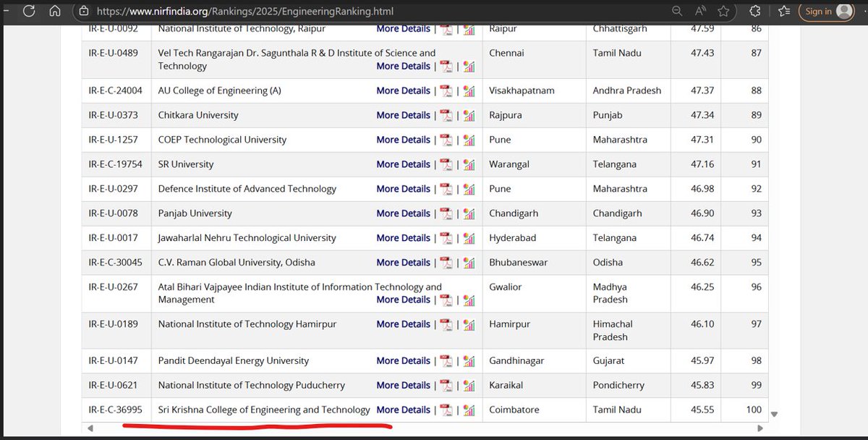Open the PDF icon for Sri Krishna College

coord(446,410)
